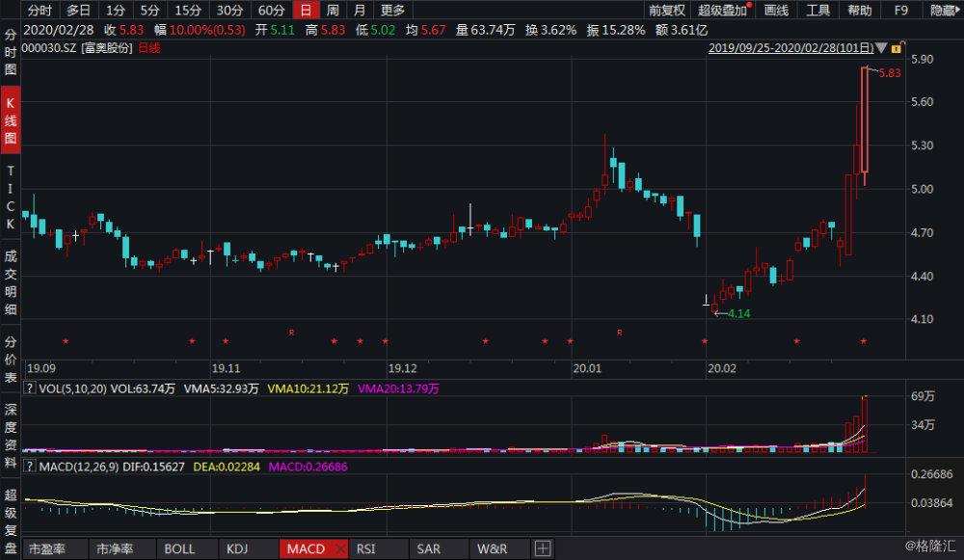
Task: Open the 分时图 sidebar view
Action: (x=11, y=52)
